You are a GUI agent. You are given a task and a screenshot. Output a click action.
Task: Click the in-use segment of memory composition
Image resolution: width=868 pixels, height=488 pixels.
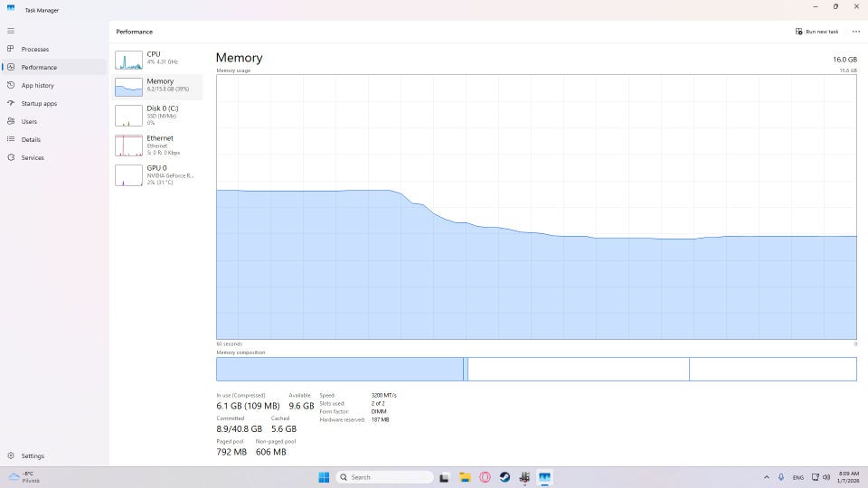[339, 369]
